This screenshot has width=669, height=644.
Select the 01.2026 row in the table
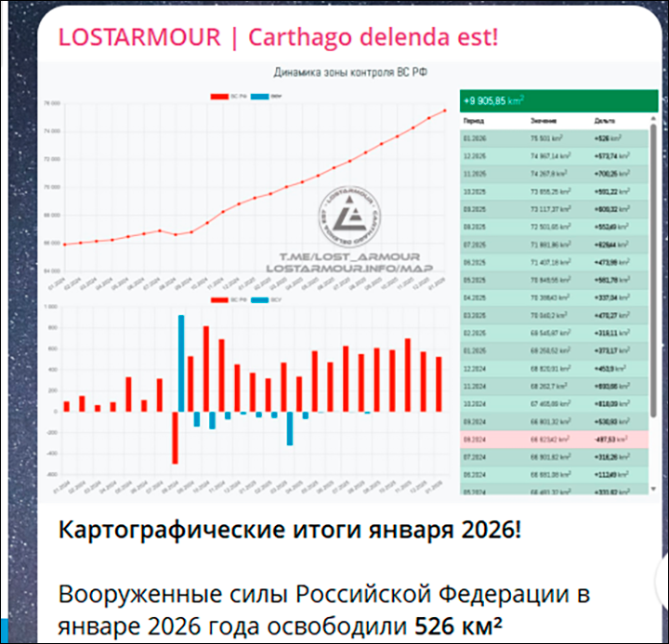pyautogui.click(x=553, y=138)
